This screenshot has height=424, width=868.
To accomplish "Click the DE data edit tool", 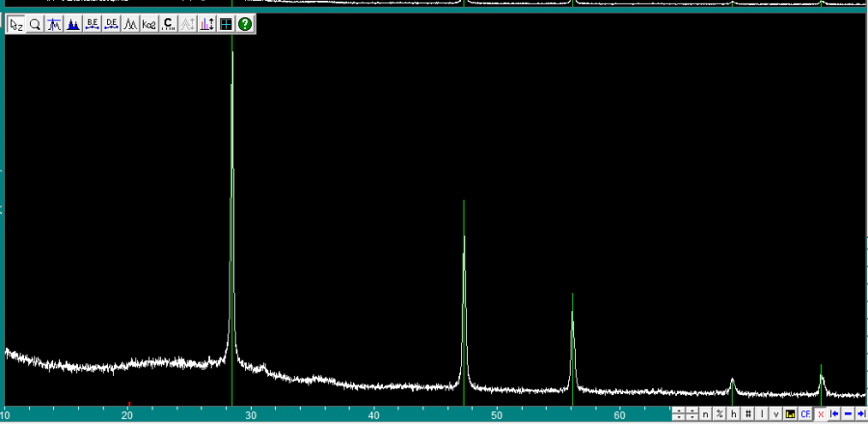I will click(111, 24).
